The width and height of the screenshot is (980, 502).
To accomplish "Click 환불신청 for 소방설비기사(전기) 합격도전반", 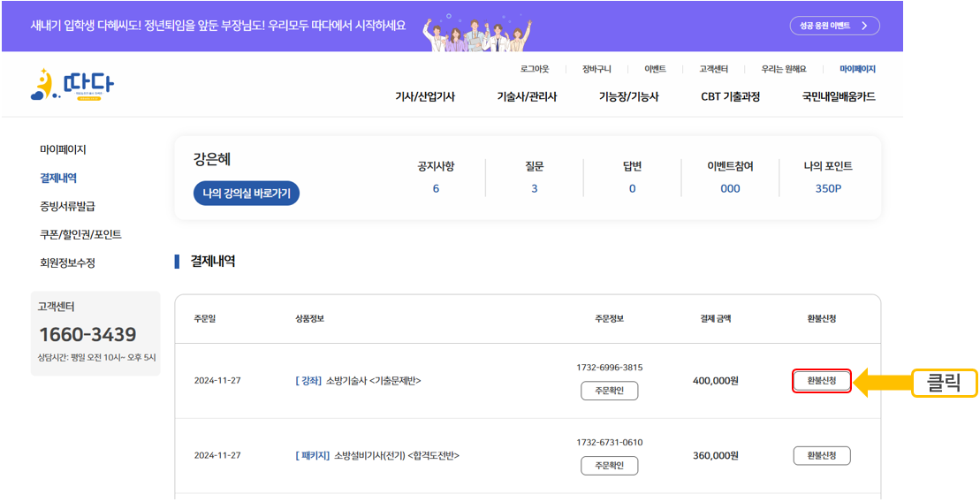I will [x=822, y=455].
